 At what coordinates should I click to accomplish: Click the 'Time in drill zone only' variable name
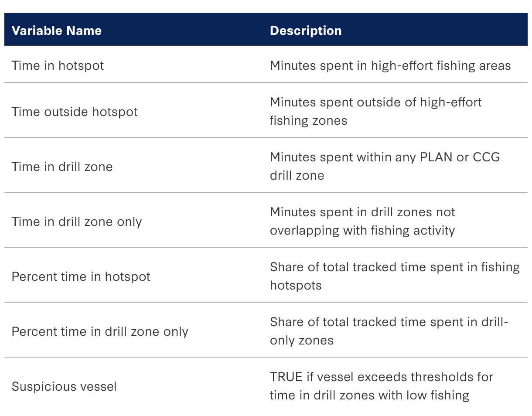click(x=77, y=222)
